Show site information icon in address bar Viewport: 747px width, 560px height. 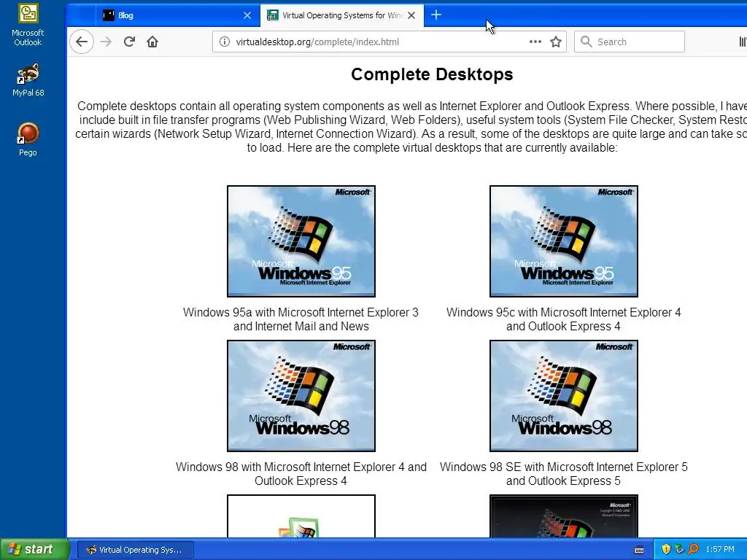pyautogui.click(x=225, y=42)
